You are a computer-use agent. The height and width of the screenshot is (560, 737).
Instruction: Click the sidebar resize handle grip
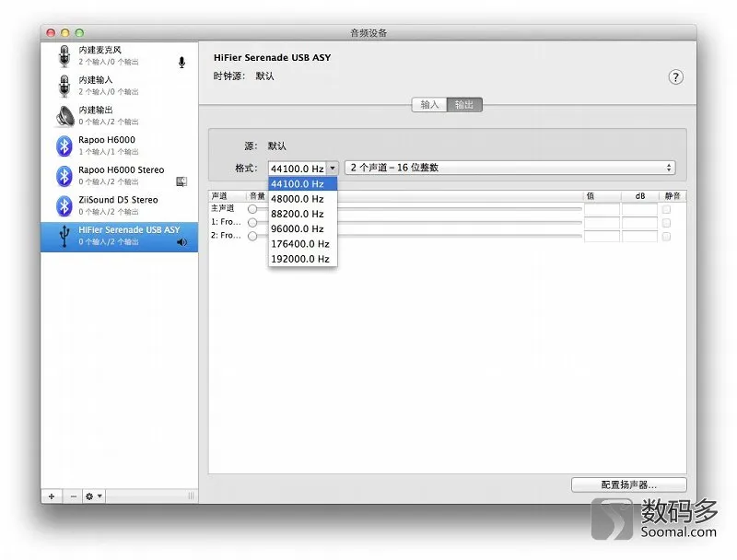coord(191,496)
